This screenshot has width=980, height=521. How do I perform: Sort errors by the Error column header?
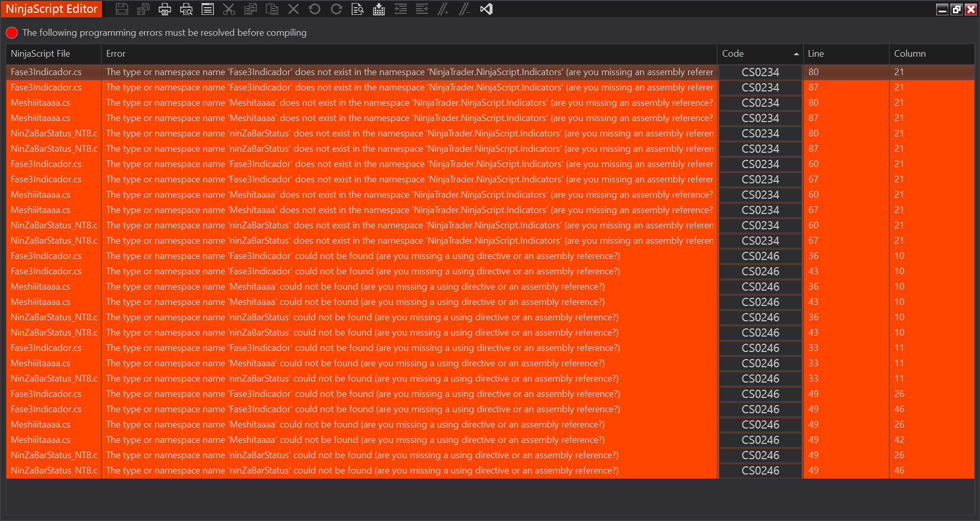pyautogui.click(x=409, y=54)
